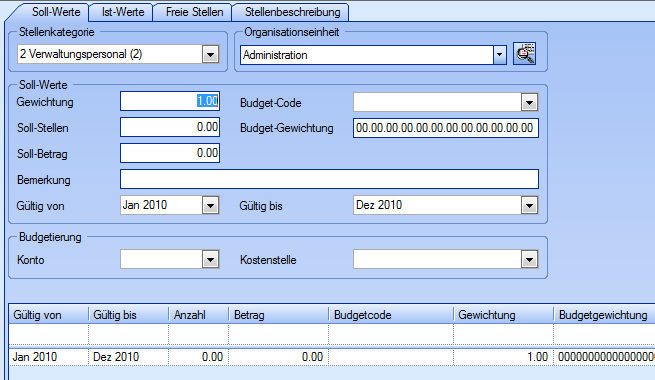Open the Konto dropdown
The width and height of the screenshot is (655, 380).
(211, 259)
